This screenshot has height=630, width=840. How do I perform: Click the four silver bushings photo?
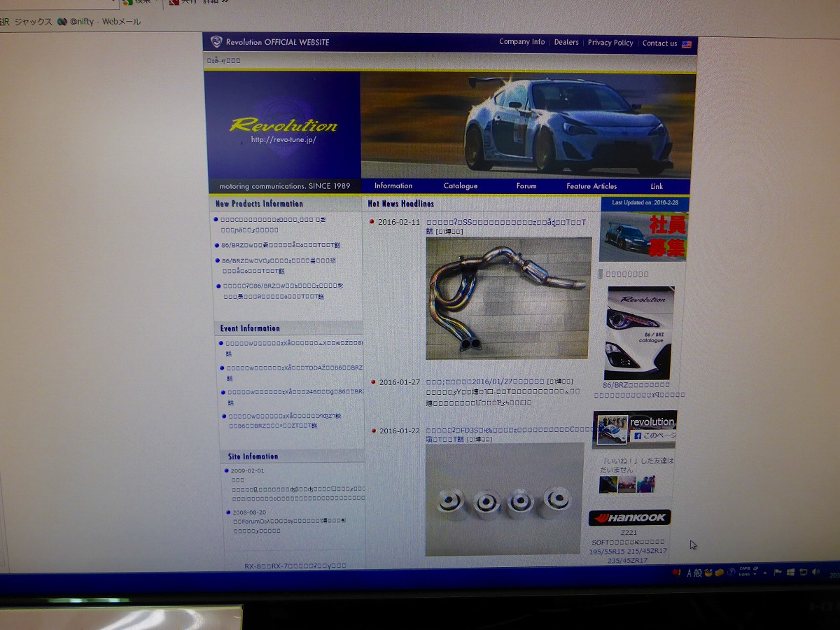504,499
